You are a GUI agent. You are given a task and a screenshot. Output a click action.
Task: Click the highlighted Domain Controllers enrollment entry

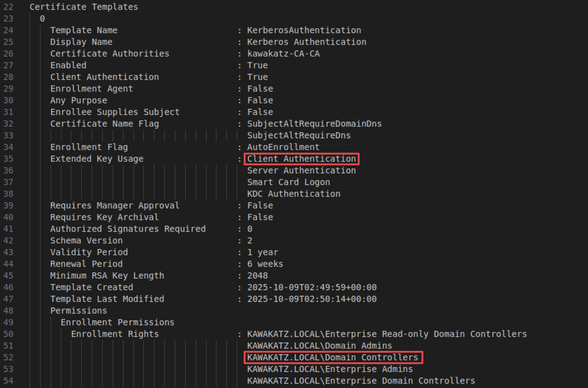point(333,358)
